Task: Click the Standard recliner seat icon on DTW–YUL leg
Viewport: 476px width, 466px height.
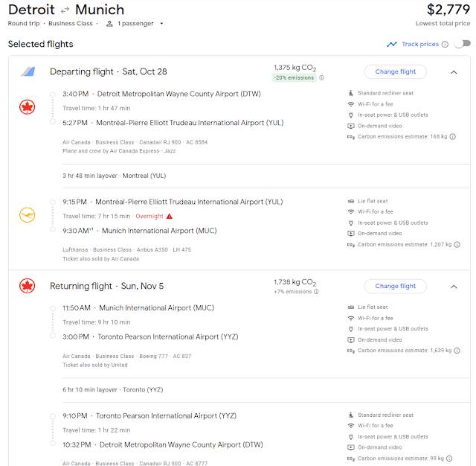Action: pos(350,93)
